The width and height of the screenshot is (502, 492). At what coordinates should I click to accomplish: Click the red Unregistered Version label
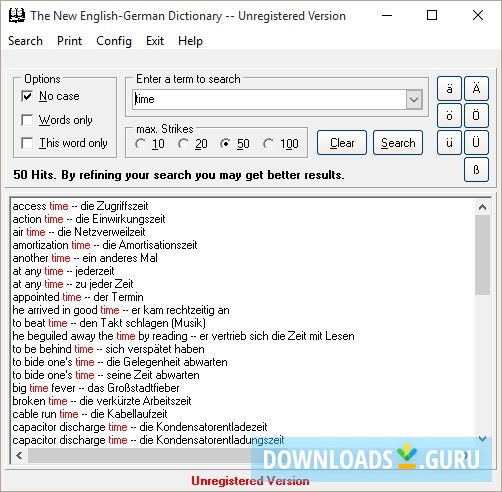pyautogui.click(x=250, y=481)
